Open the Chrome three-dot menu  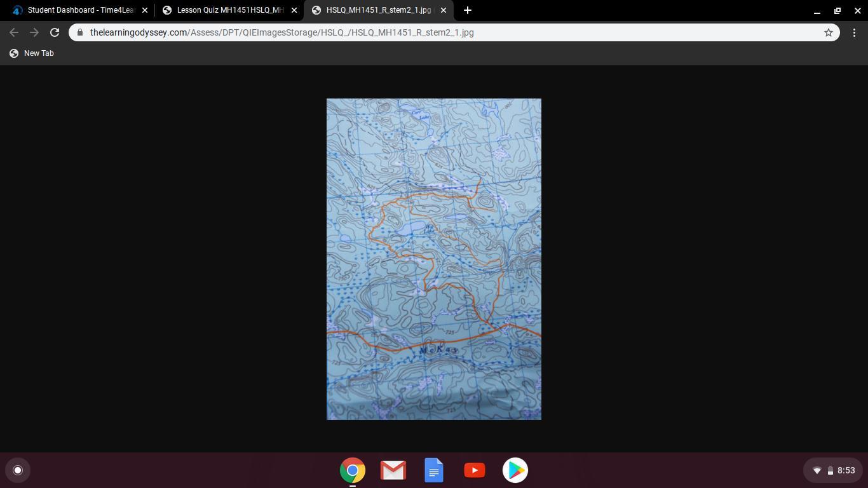(x=854, y=32)
